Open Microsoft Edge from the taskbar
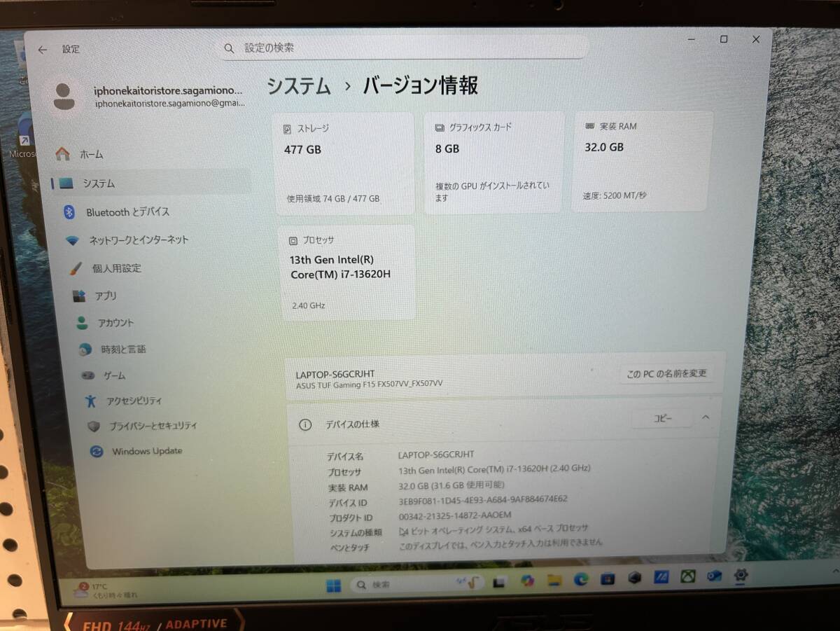 pyautogui.click(x=581, y=579)
